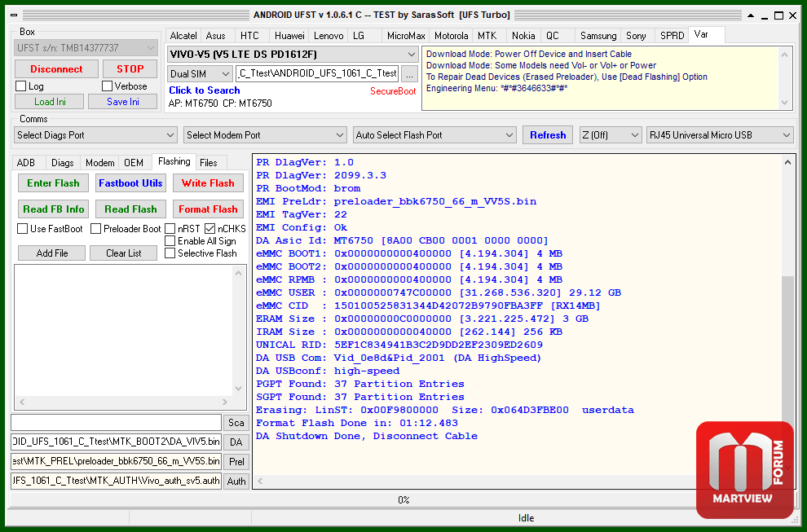
Task: Click file list scroll-left arrow
Action: 22,402
